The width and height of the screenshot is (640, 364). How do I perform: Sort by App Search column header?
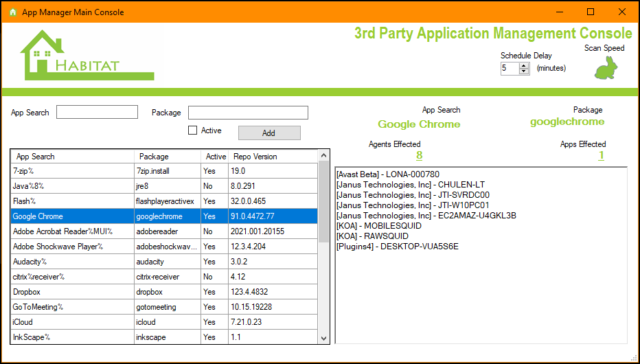(x=73, y=157)
